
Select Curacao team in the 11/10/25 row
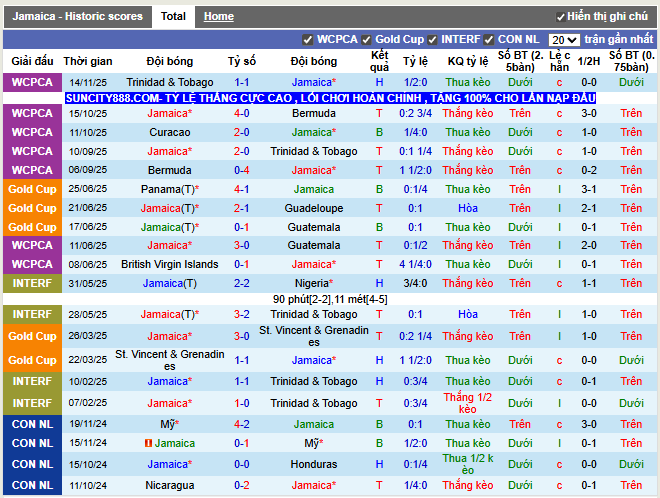(170, 132)
